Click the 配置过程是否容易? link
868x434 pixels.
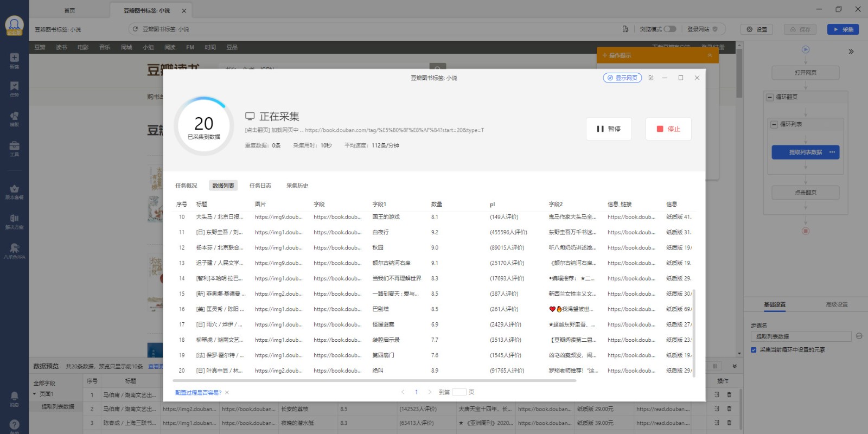click(199, 392)
